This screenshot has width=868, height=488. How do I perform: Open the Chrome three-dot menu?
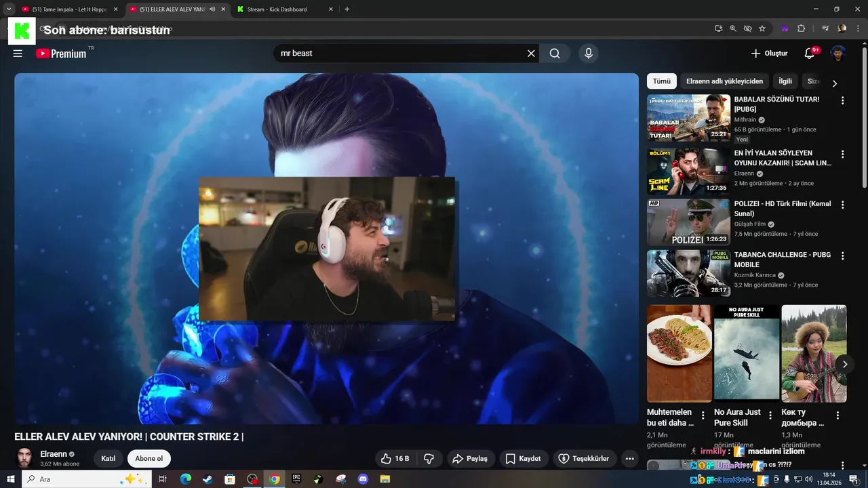pos(856,28)
